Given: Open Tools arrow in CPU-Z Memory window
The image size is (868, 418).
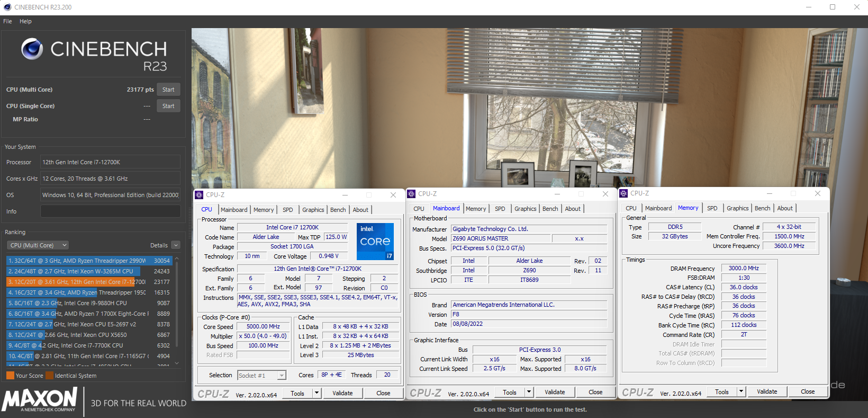Looking at the screenshot, I should pyautogui.click(x=741, y=392).
